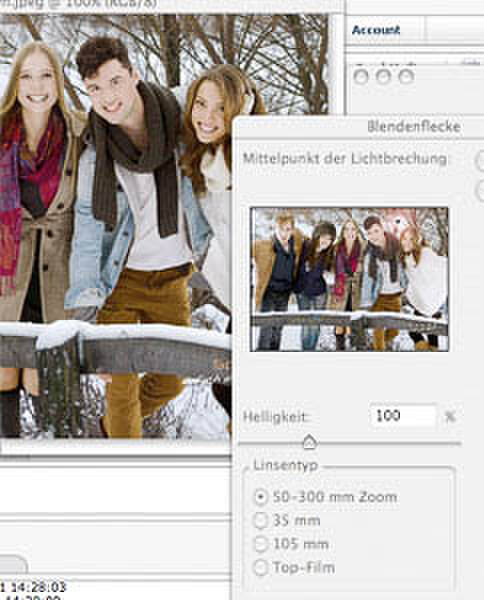The width and height of the screenshot is (484, 600).
Task: Select the 14:28:03 log entry
Action: point(34,587)
